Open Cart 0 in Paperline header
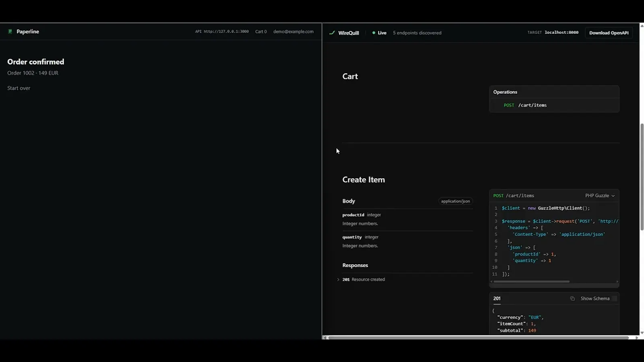The width and height of the screenshot is (644, 362). (x=261, y=31)
